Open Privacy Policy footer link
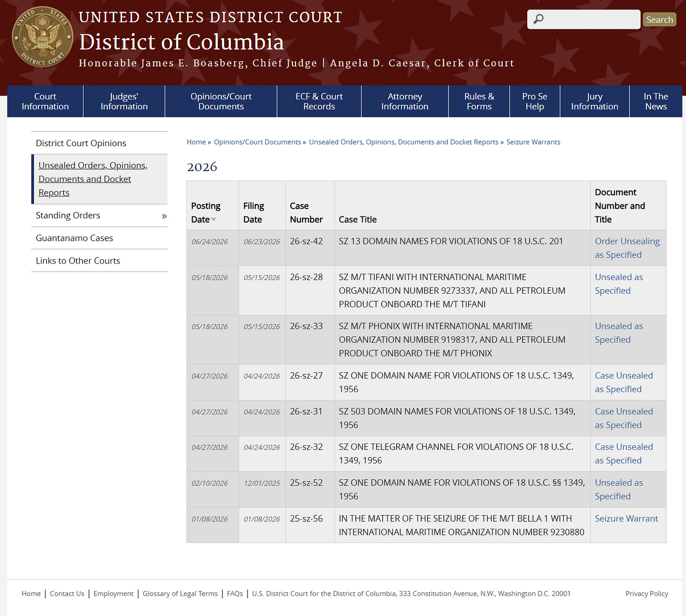 pos(646,593)
